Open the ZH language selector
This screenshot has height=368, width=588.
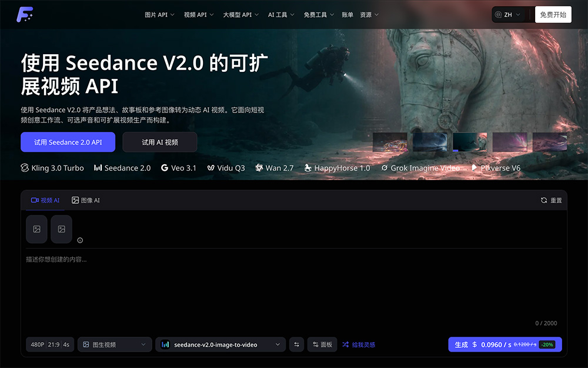click(508, 15)
